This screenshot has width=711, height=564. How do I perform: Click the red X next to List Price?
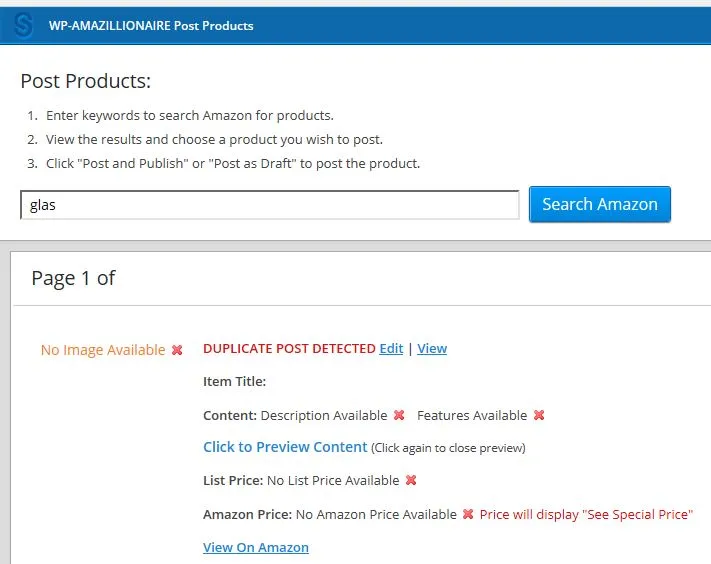click(411, 480)
